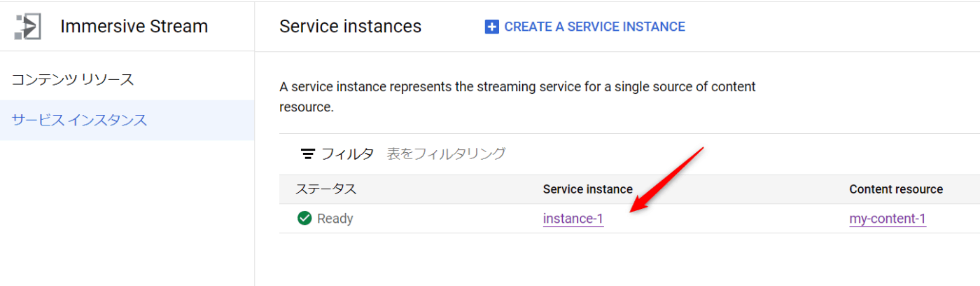This screenshot has height=286, width=980.
Task: Click the フィルタ label text
Action: (x=348, y=154)
